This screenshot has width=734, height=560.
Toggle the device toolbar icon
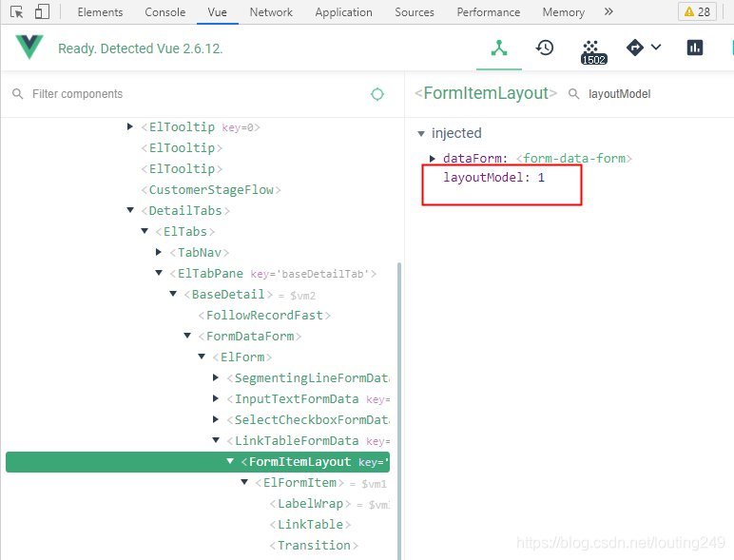click(42, 12)
